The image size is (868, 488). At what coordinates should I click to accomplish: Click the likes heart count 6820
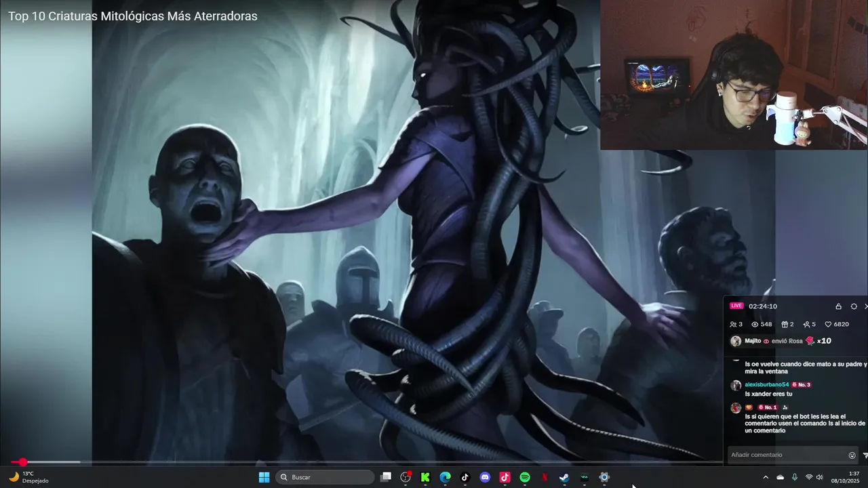(837, 324)
